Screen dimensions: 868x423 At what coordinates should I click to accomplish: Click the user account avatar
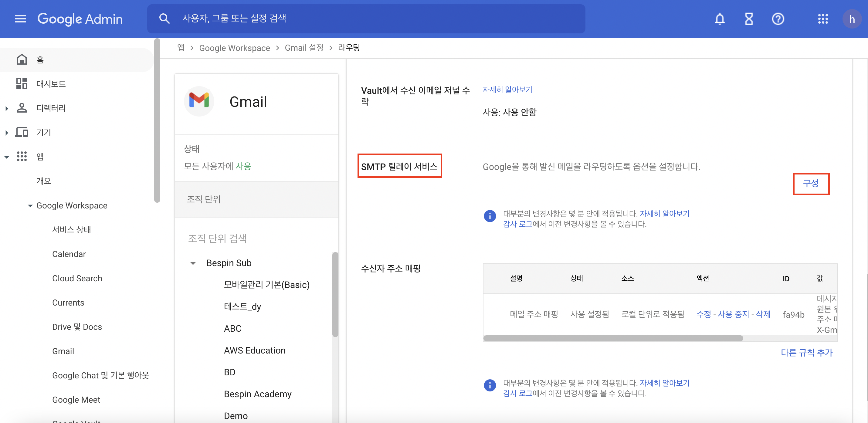coord(852,19)
